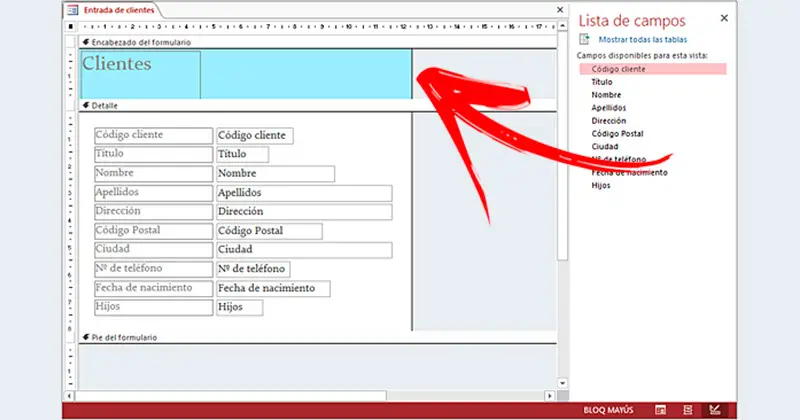The height and width of the screenshot is (420, 800).
Task: Select the Dirección label control
Action: pos(153,212)
